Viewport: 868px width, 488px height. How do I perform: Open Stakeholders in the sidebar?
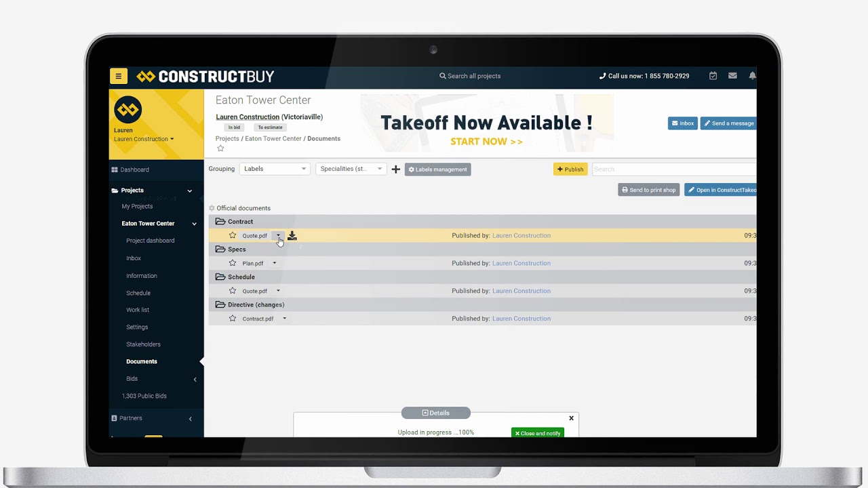[143, 344]
